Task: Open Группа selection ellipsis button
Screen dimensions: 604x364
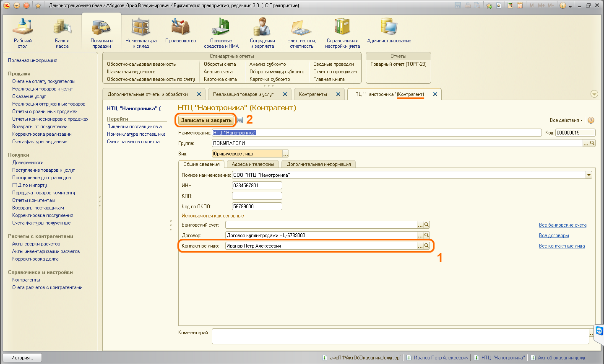Action: pos(586,143)
